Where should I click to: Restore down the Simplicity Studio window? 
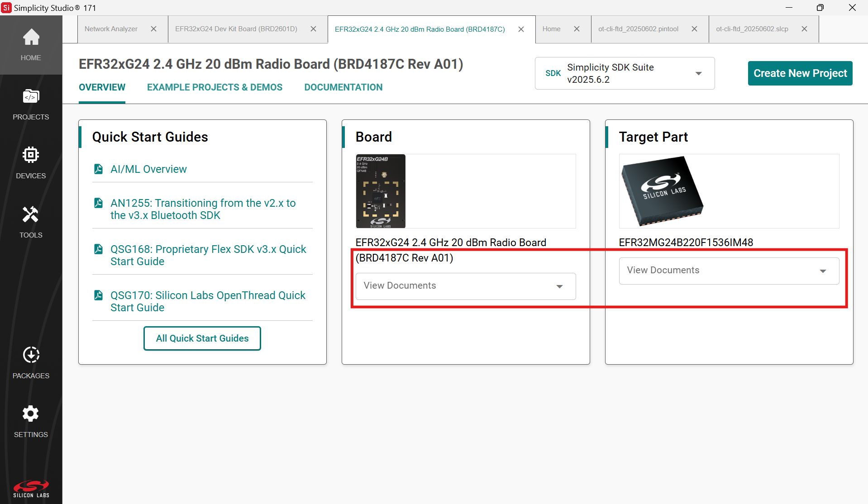[x=820, y=8]
